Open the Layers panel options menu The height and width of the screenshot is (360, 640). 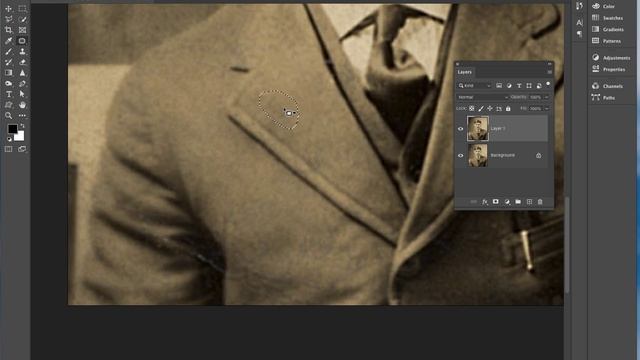click(549, 72)
